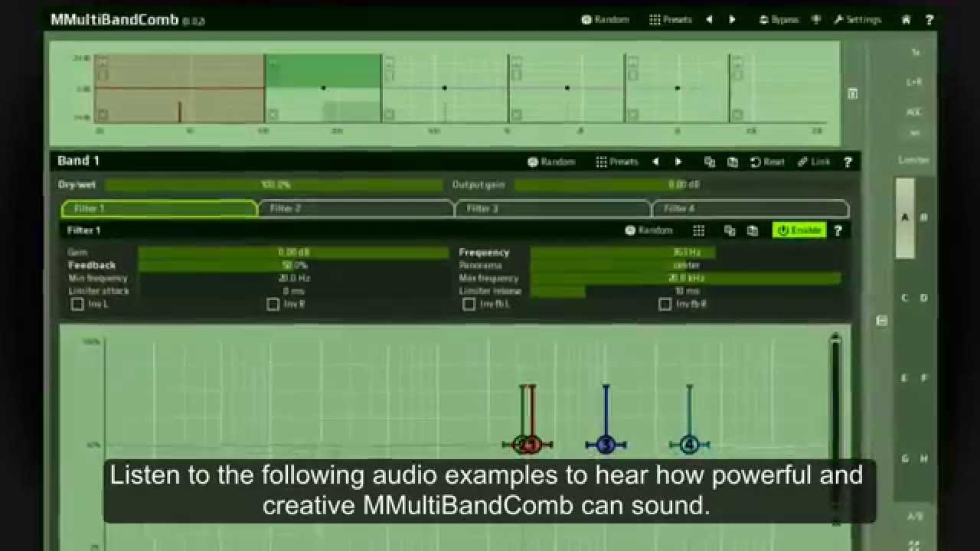
Task: Select filter node 3 in the graph
Action: click(606, 445)
